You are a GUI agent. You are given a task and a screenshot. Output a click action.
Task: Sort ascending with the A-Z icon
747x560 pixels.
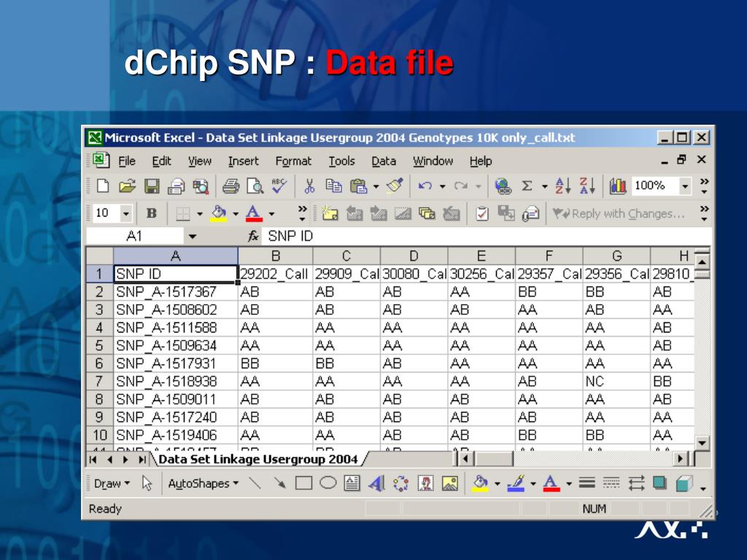(x=562, y=186)
